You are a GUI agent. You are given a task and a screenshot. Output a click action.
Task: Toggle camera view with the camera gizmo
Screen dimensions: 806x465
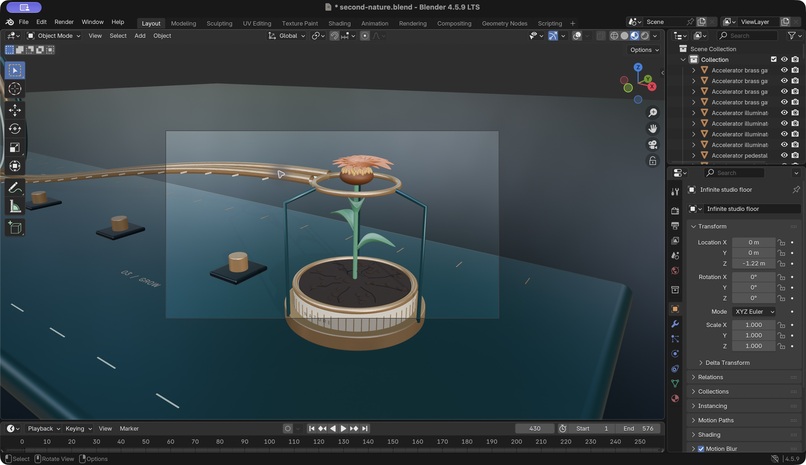[x=652, y=144]
